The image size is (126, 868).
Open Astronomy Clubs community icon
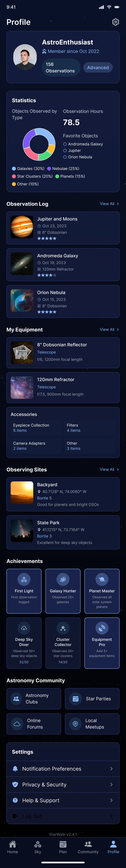(16, 699)
